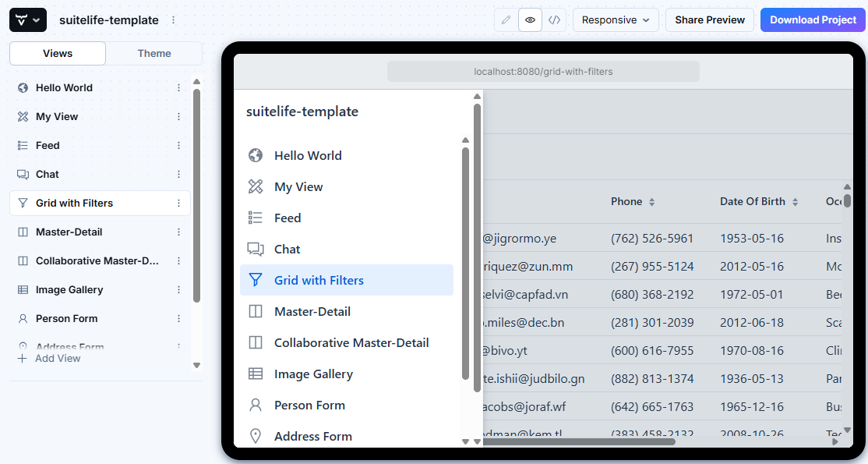Viewport: 868px width, 464px height.
Task: Click the Hello World globe icon in the Views list
Action: point(23,88)
